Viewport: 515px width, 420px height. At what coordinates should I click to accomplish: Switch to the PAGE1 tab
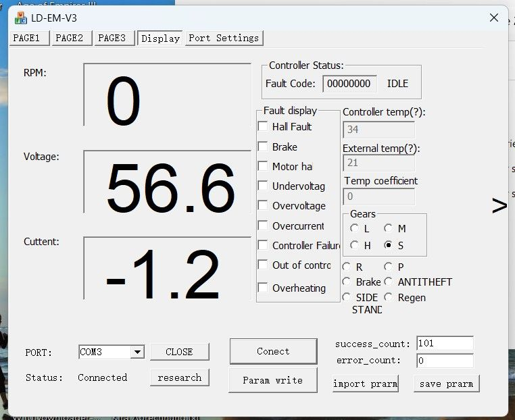27,38
